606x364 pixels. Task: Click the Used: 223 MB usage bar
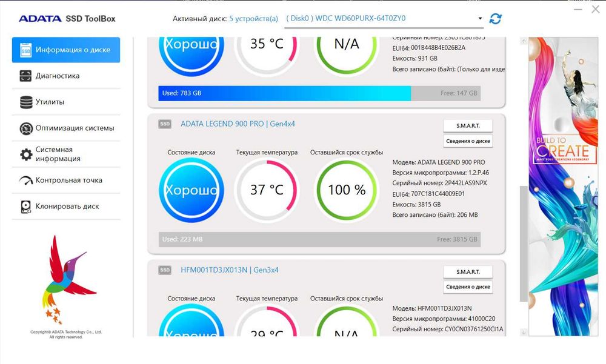tap(319, 239)
